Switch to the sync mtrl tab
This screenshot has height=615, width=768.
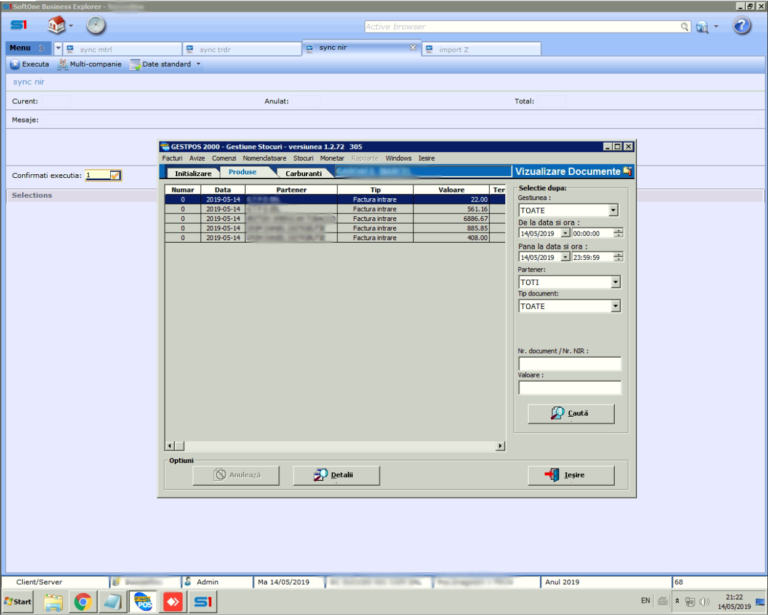[122, 49]
